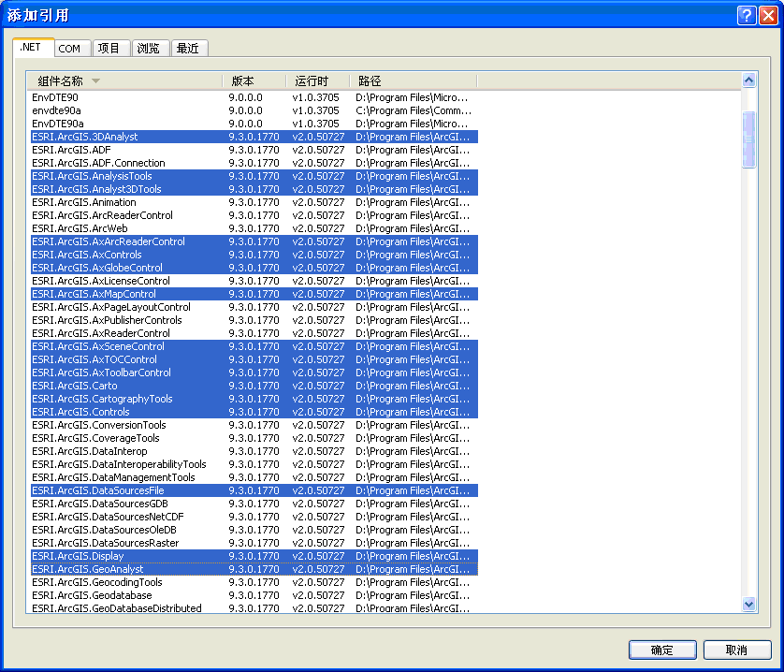Select ESRI.ArcGIS.AxMapControl
784x672 pixels.
(254, 294)
